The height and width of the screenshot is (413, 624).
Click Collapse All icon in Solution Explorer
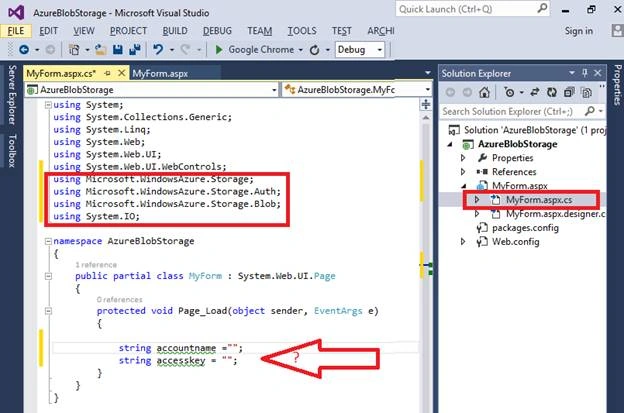pyautogui.click(x=569, y=92)
